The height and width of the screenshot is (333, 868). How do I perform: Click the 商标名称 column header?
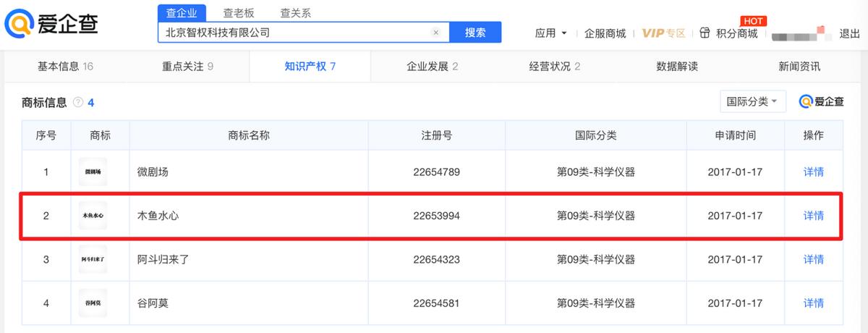pos(249,135)
